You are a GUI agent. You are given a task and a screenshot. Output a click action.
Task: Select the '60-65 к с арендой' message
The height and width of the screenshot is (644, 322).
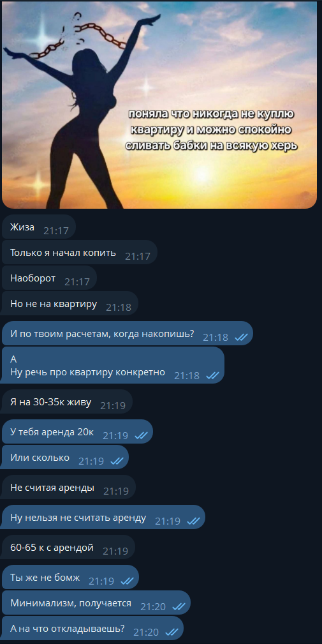point(68,548)
